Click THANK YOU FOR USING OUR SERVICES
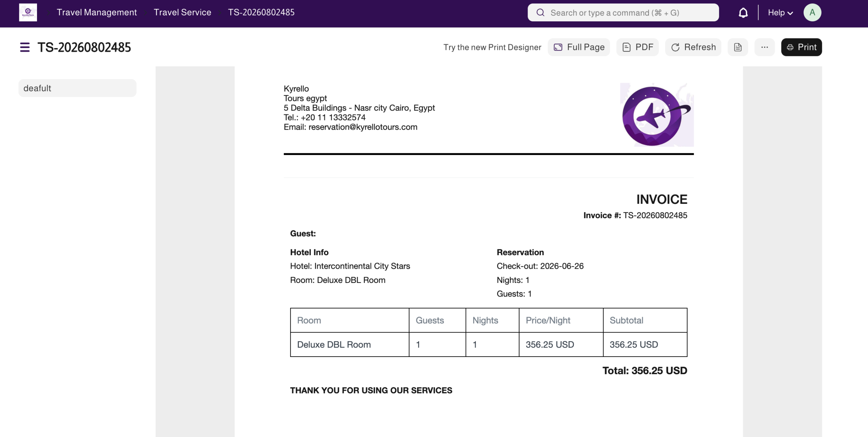868x437 pixels. [371, 390]
